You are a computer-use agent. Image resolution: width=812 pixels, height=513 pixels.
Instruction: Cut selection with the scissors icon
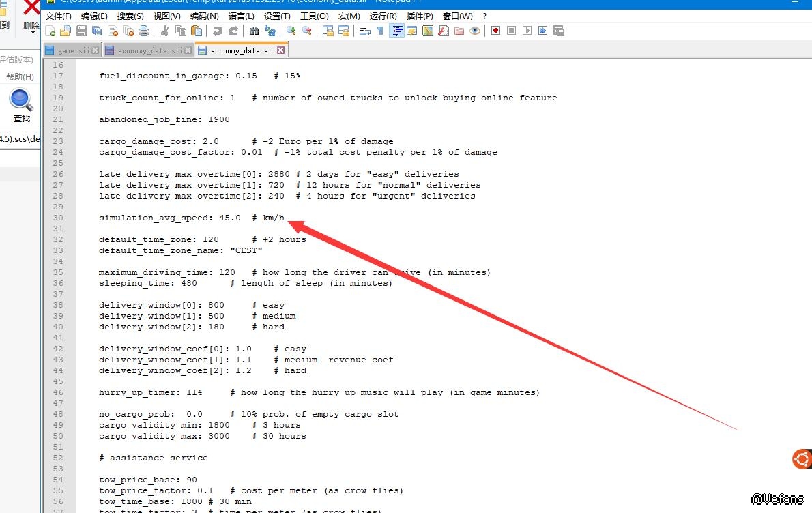tap(164, 31)
